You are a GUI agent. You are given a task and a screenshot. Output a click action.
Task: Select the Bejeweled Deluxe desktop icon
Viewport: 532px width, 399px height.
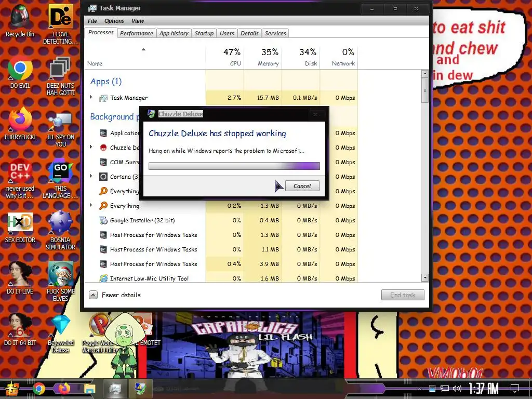point(60,333)
